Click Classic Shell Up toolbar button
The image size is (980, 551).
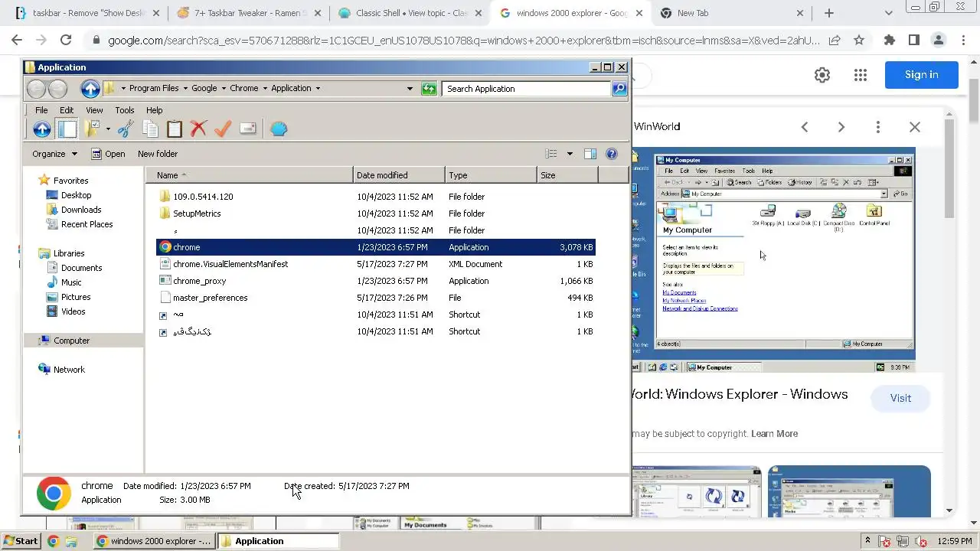(x=41, y=129)
